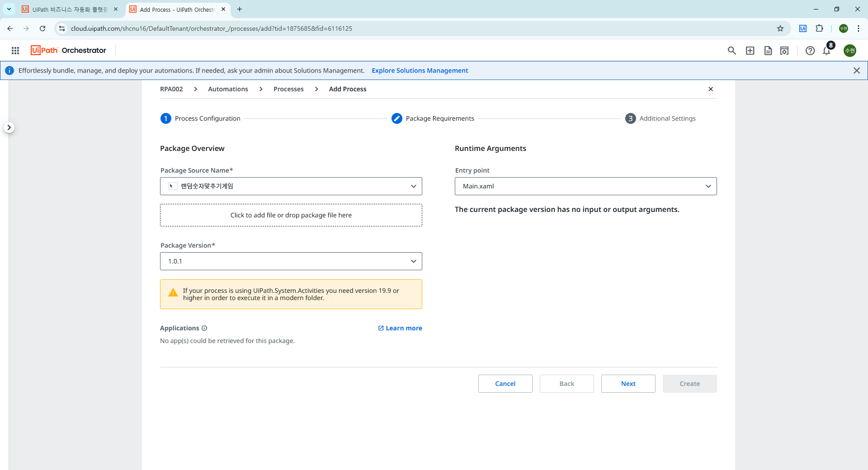
Task: Click the browser address bar URL
Action: tap(212, 28)
